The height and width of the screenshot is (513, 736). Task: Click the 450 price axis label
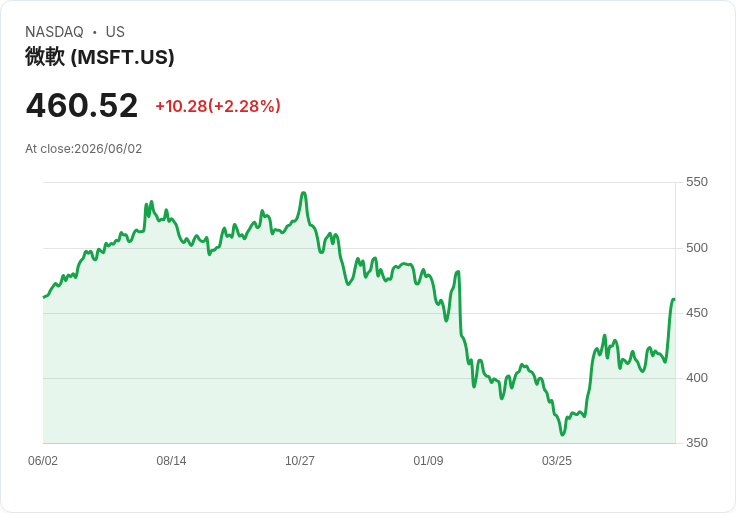coord(697,313)
